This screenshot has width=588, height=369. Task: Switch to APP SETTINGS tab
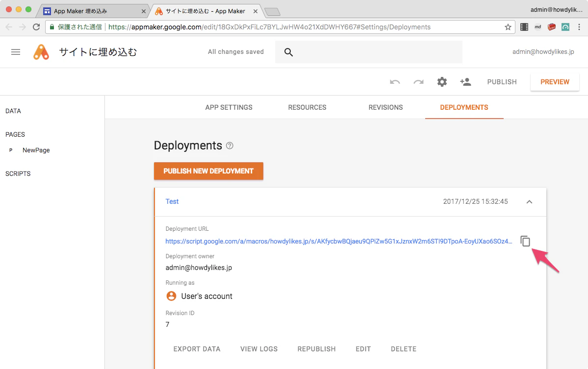(229, 107)
